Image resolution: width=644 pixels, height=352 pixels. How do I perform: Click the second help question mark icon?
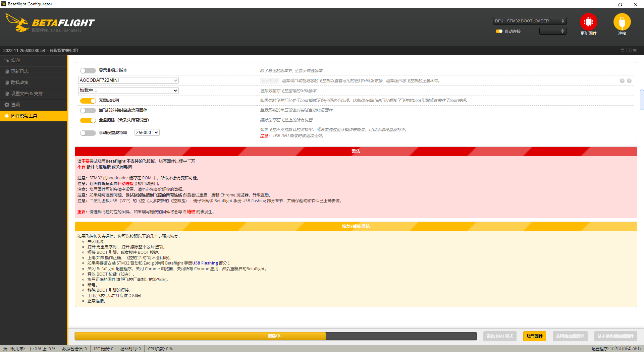tap(629, 81)
